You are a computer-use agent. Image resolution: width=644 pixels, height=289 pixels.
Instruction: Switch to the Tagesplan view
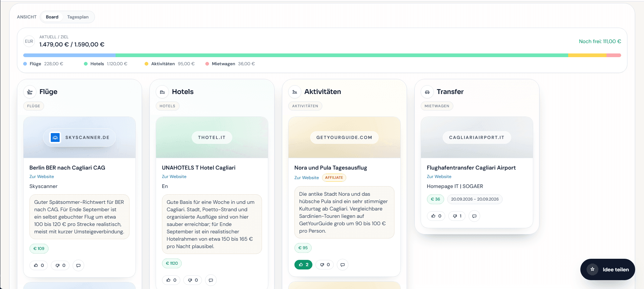click(78, 17)
